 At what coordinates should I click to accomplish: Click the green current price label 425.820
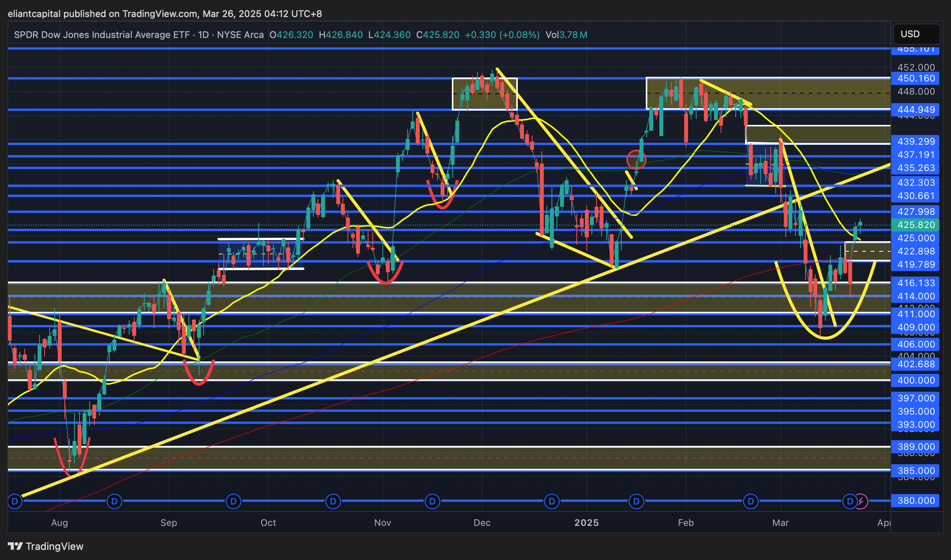[x=916, y=225]
